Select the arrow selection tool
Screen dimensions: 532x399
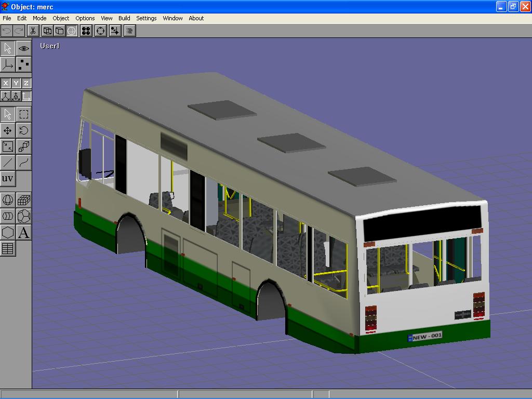click(x=7, y=113)
